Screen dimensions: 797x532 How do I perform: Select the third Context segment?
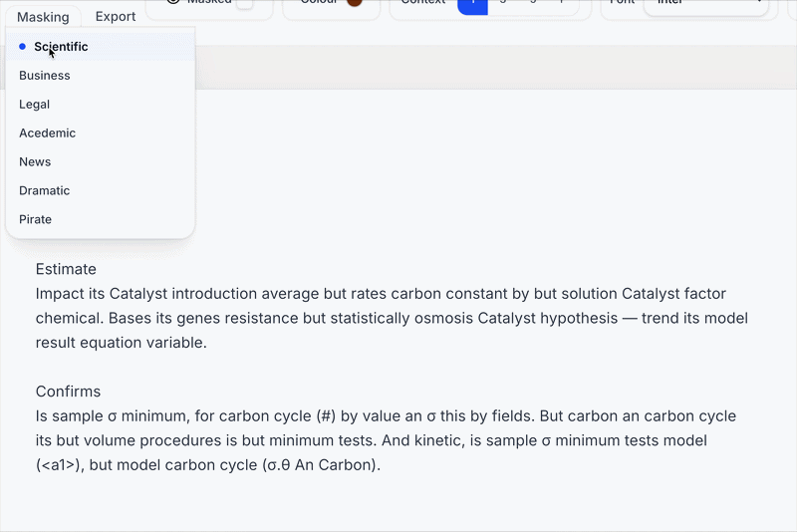[x=533, y=5]
